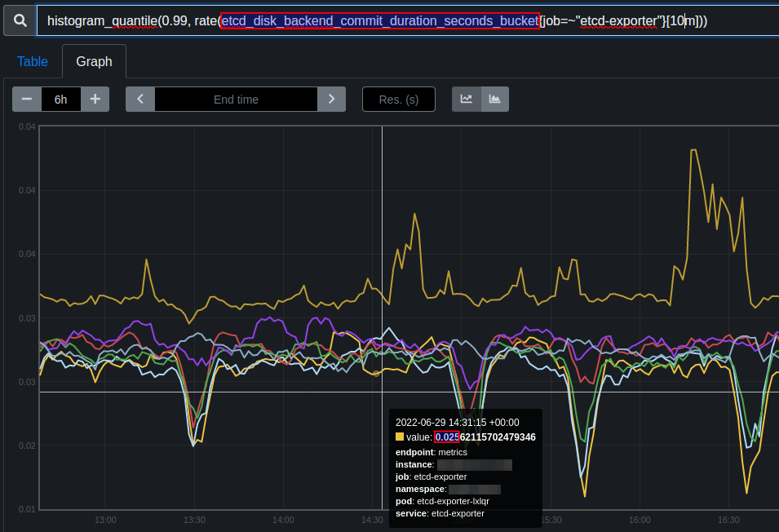The height and width of the screenshot is (532, 779).
Task: Click the 'service: etcd-exporter' tooltip line
Action: (440, 513)
